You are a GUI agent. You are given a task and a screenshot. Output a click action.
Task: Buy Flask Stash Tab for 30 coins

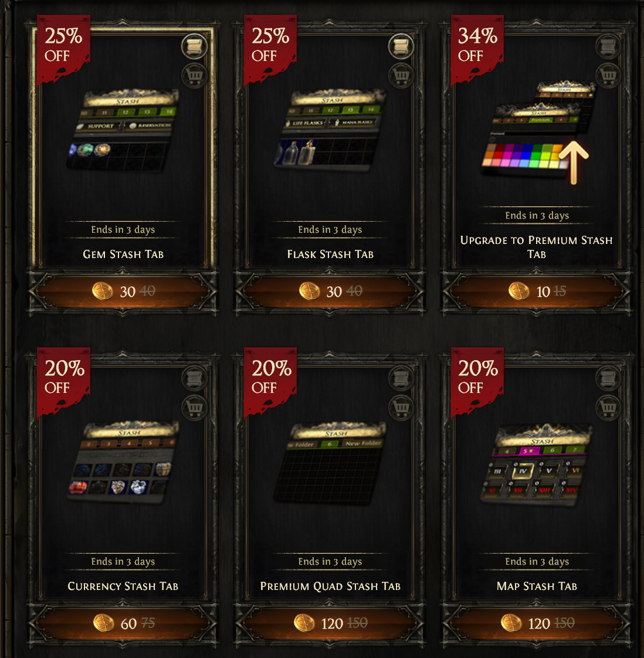[330, 291]
